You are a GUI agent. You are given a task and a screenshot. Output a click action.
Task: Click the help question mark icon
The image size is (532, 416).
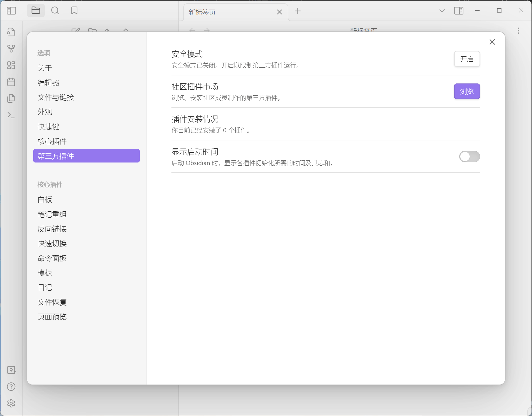11,387
